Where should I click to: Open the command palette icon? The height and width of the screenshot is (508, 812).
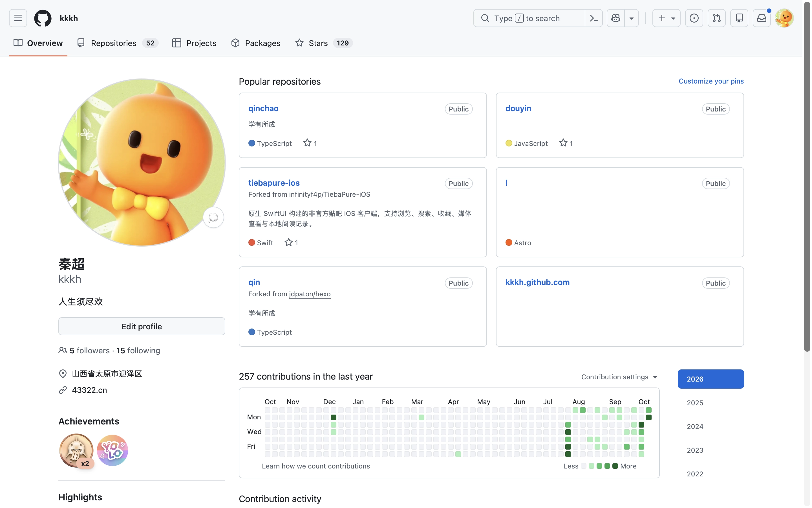click(593, 18)
